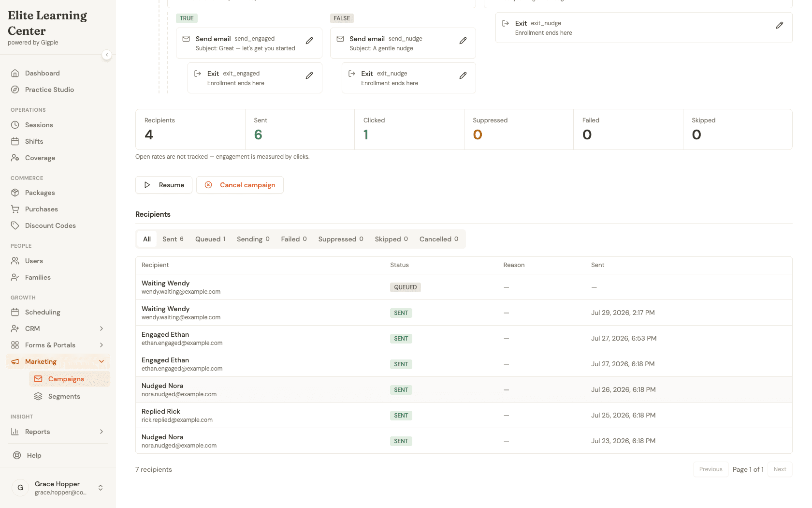Filter recipients by Sent tab
The image size is (812, 508).
[x=173, y=239]
